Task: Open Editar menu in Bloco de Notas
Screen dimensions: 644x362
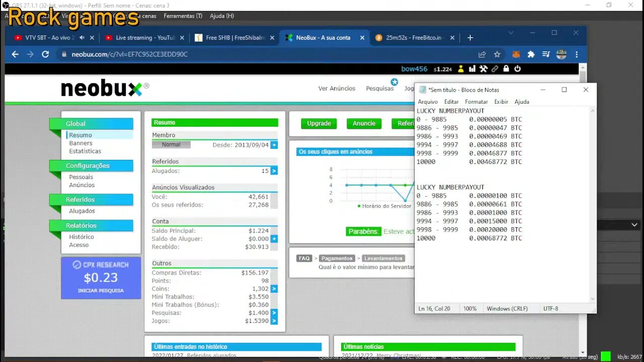Action: pos(451,102)
